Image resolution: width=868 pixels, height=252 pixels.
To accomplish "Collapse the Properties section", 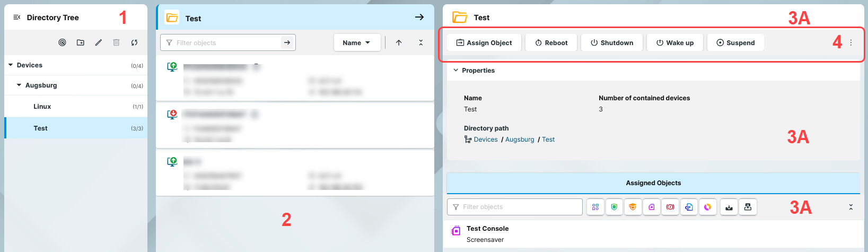I will 455,71.
